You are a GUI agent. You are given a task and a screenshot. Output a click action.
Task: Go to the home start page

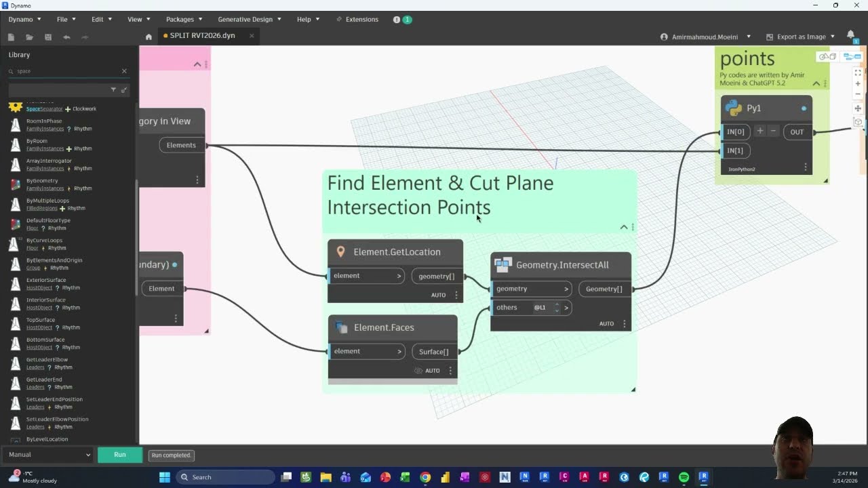tap(149, 37)
